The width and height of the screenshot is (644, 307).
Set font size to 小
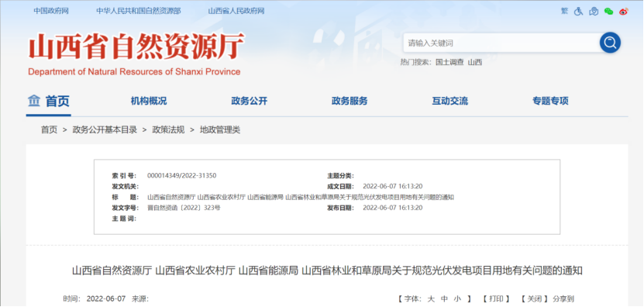[x=457, y=298]
